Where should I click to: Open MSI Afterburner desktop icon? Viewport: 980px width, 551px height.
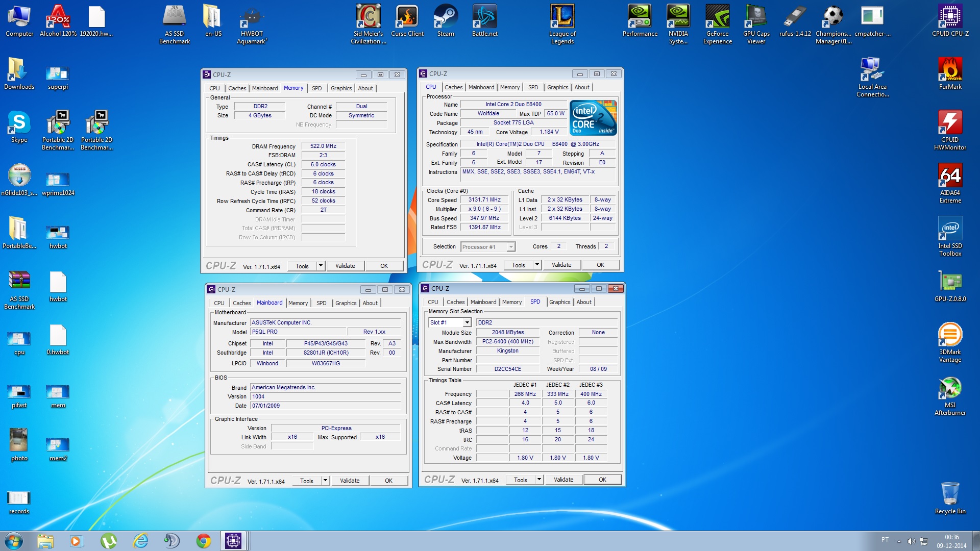[950, 396]
